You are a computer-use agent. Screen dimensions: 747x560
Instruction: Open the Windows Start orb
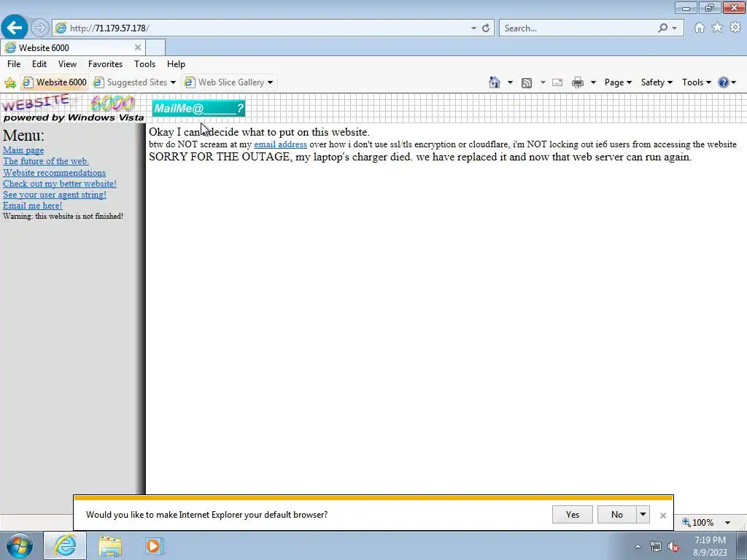19,545
